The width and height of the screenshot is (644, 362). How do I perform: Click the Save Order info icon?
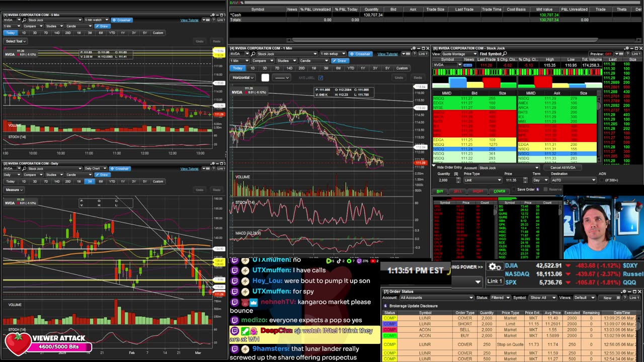coord(537,190)
